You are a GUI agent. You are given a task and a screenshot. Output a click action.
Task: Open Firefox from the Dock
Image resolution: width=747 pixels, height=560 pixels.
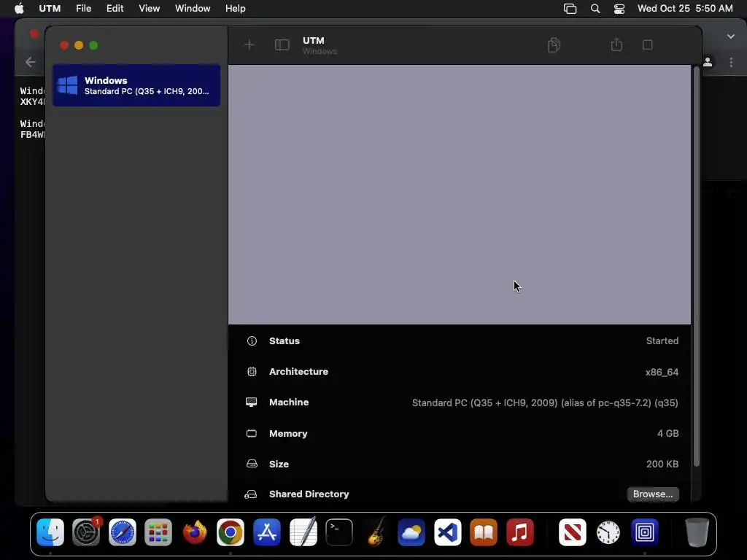pos(194,532)
